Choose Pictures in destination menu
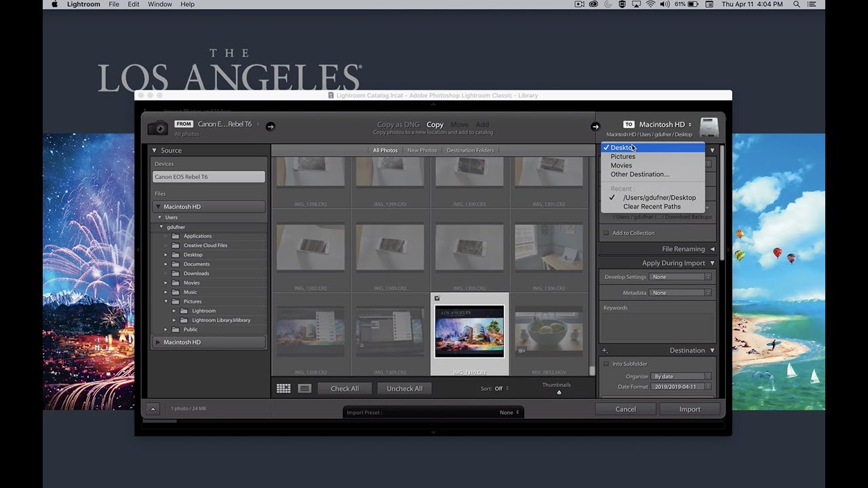 [652, 157]
